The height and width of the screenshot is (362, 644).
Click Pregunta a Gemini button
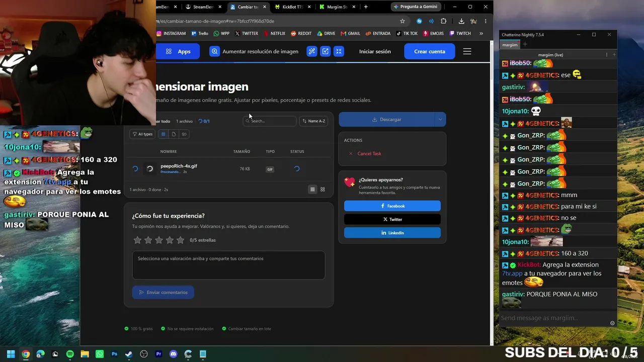[x=416, y=7]
